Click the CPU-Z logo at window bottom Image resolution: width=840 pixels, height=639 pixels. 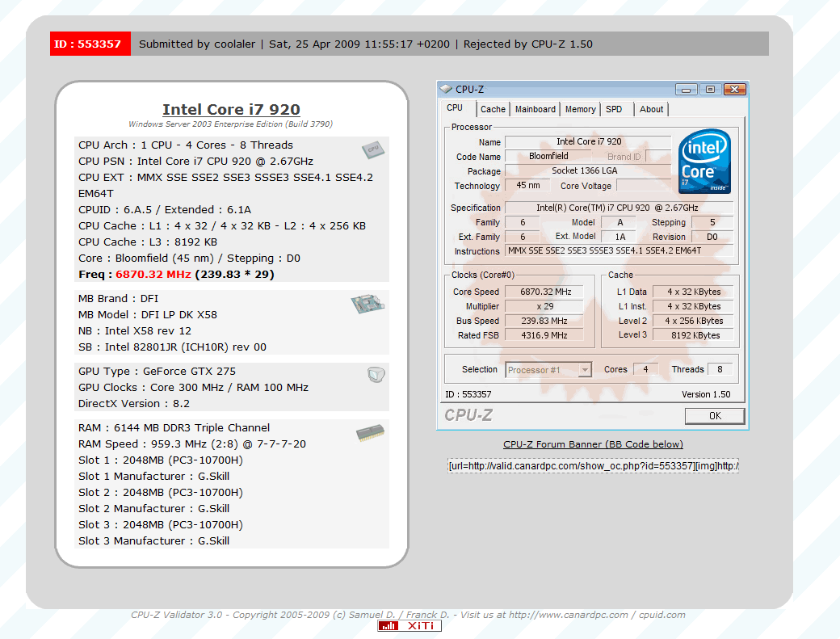(x=468, y=415)
